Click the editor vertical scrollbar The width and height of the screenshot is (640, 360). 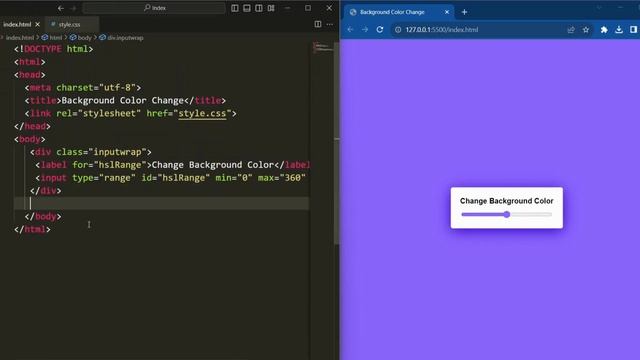tap(337, 143)
